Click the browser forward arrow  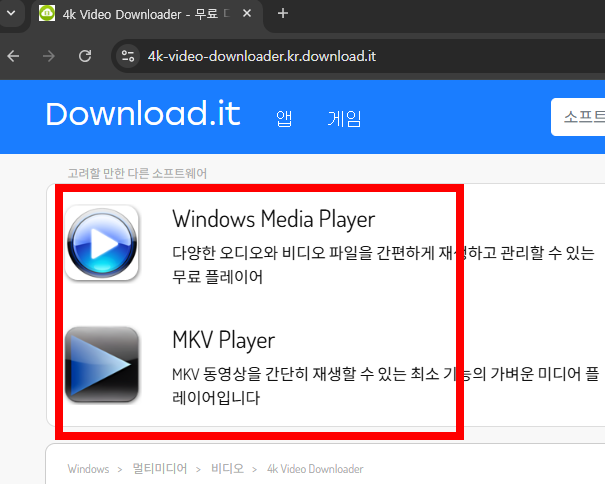pyautogui.click(x=49, y=56)
